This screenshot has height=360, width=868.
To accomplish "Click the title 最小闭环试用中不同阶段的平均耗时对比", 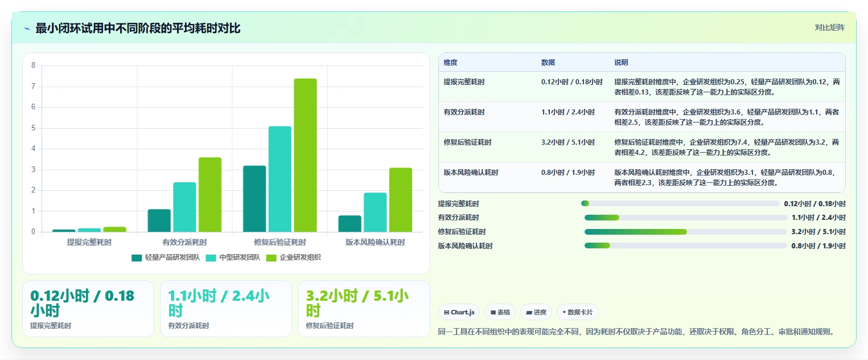I will [138, 28].
